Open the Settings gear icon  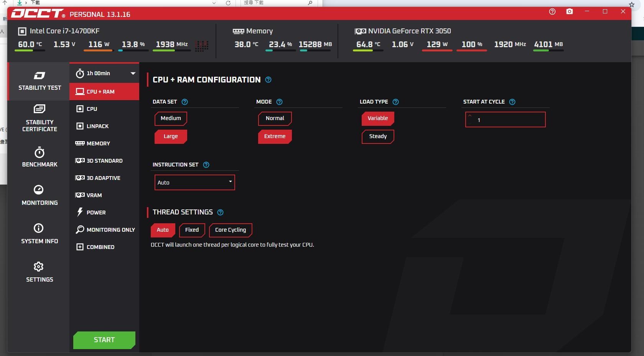[39, 266]
